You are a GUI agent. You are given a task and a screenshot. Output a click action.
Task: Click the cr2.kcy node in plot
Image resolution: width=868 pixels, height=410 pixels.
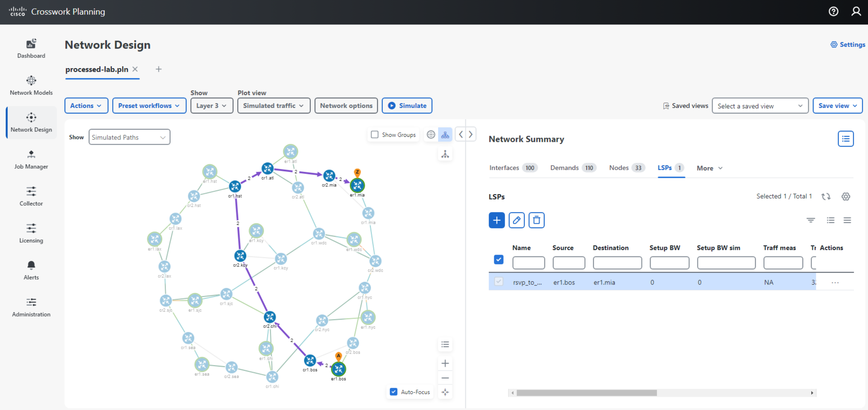pos(240,256)
